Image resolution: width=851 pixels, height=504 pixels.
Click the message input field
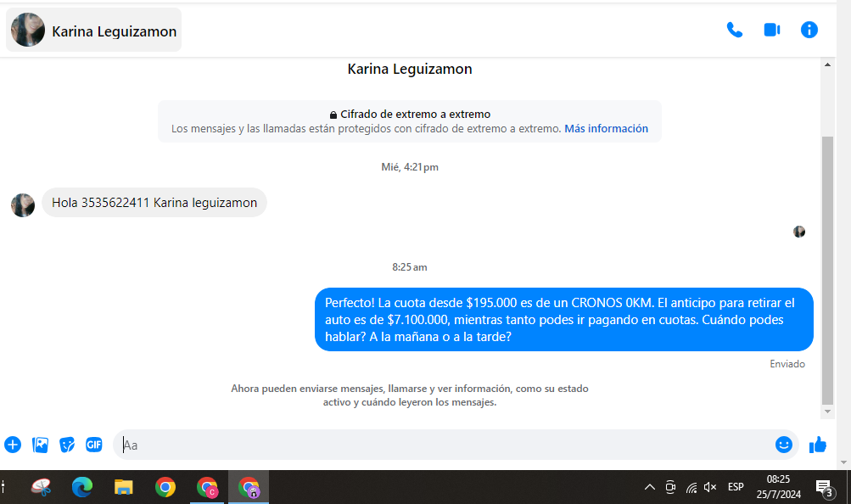click(x=441, y=445)
